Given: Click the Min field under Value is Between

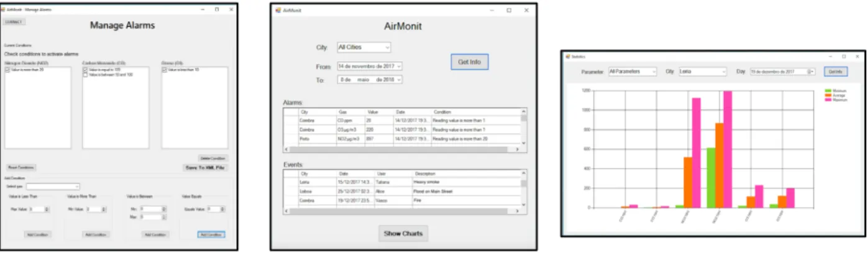Looking at the screenshot, I should click(152, 209).
